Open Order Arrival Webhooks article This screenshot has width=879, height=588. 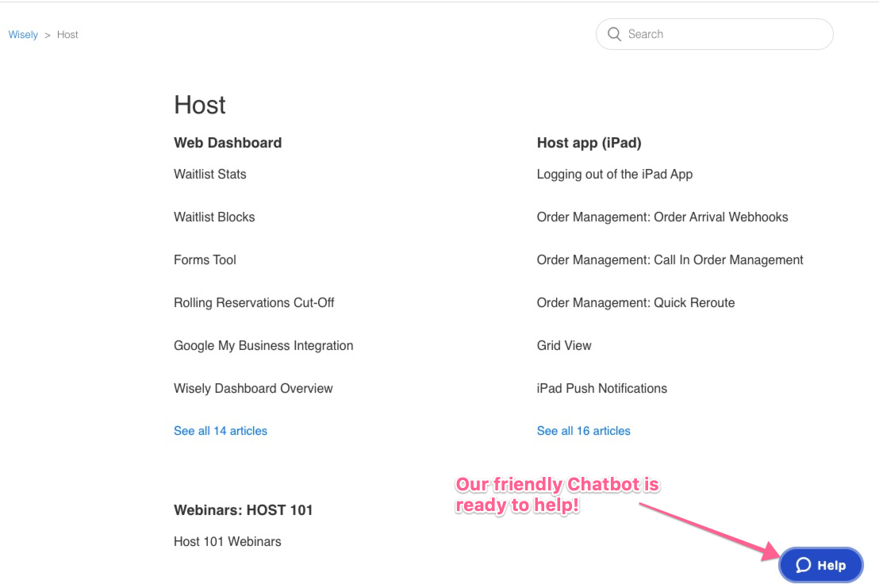(662, 217)
